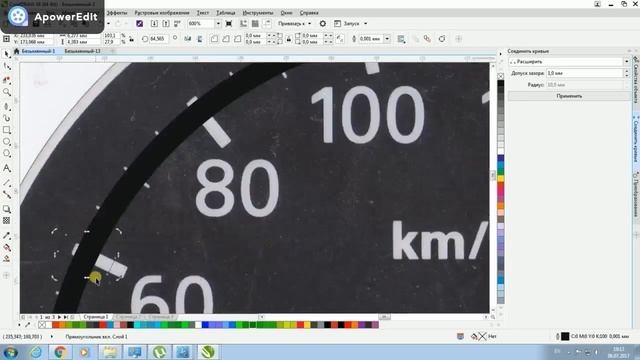Select the Rectangle tool

[7, 130]
